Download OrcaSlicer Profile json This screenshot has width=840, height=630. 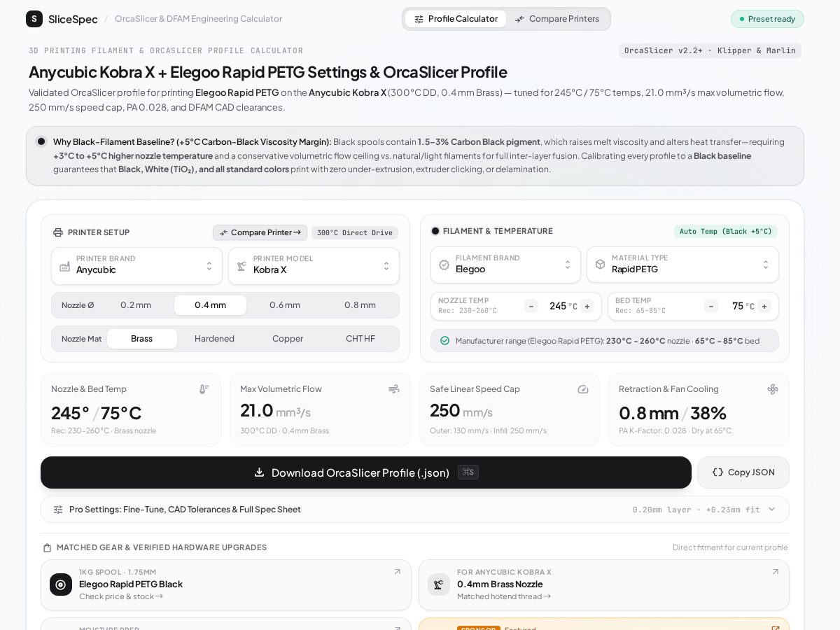(366, 472)
